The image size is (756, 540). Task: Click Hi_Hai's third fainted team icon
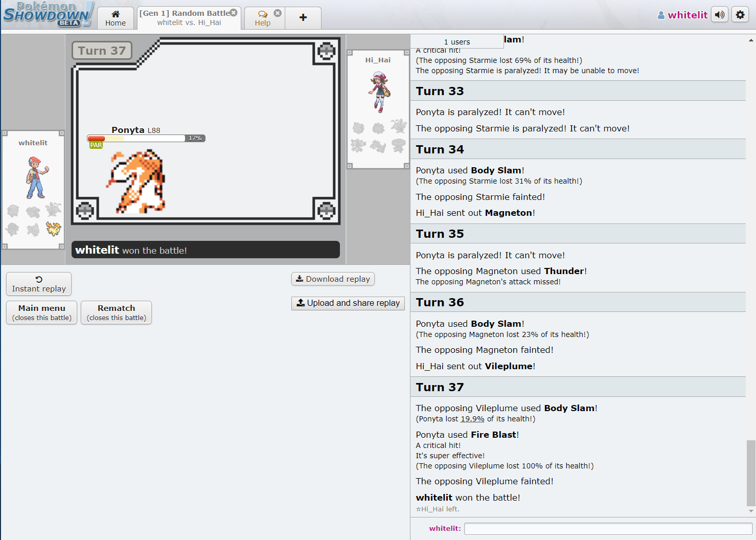[x=399, y=126]
